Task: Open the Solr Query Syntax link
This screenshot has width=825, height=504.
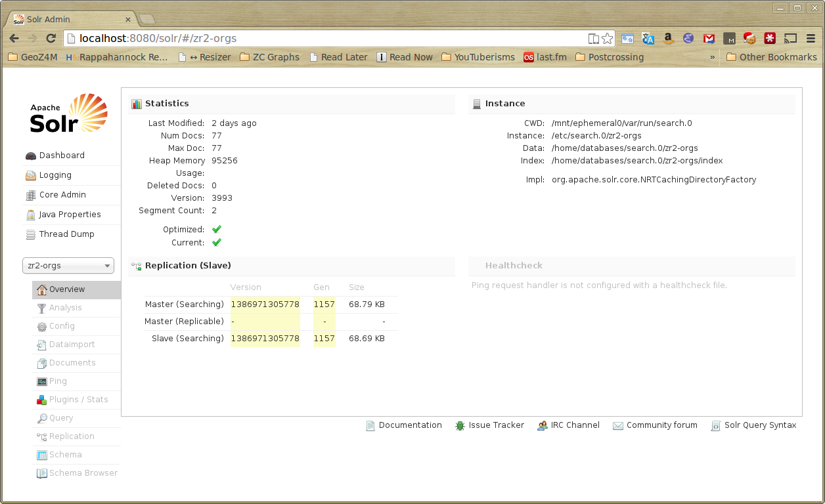Action: (x=760, y=425)
